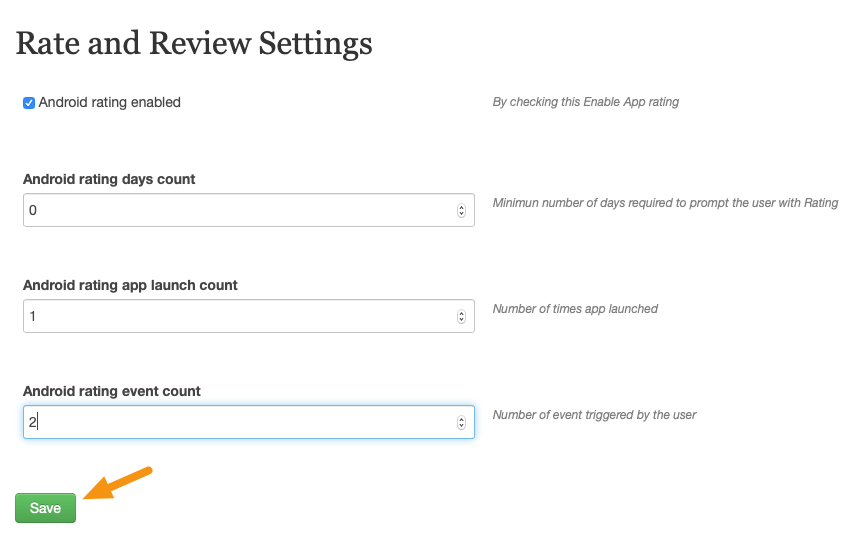Viewport: 851px width, 538px height.
Task: Uncheck the Android rating enabled checkbox
Action: click(29, 103)
